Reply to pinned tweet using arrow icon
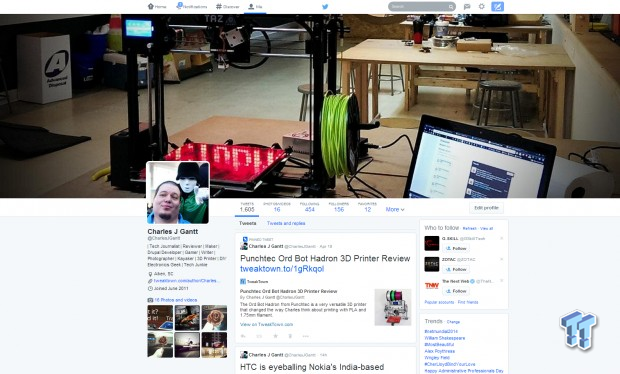 (243, 336)
